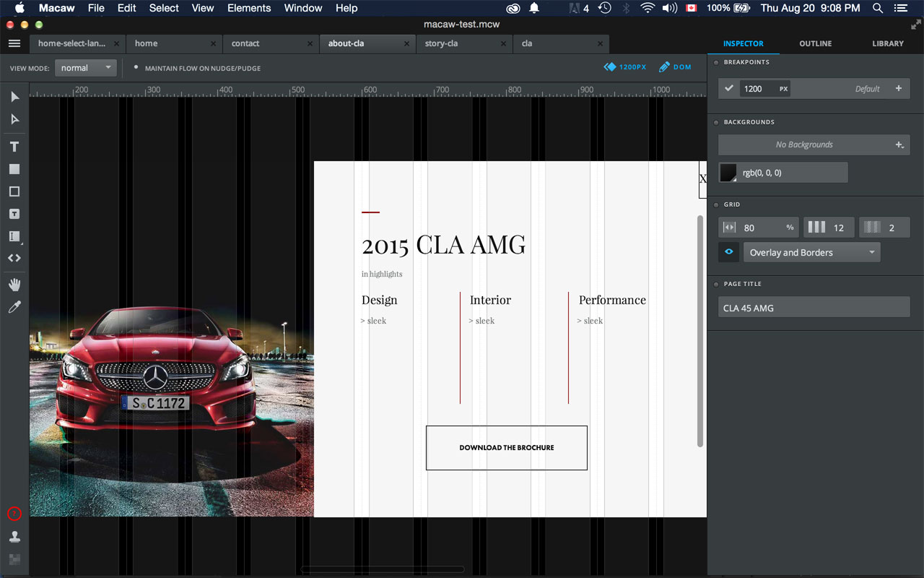This screenshot has width=924, height=578.
Task: Select the Button tool icon
Action: (14, 214)
